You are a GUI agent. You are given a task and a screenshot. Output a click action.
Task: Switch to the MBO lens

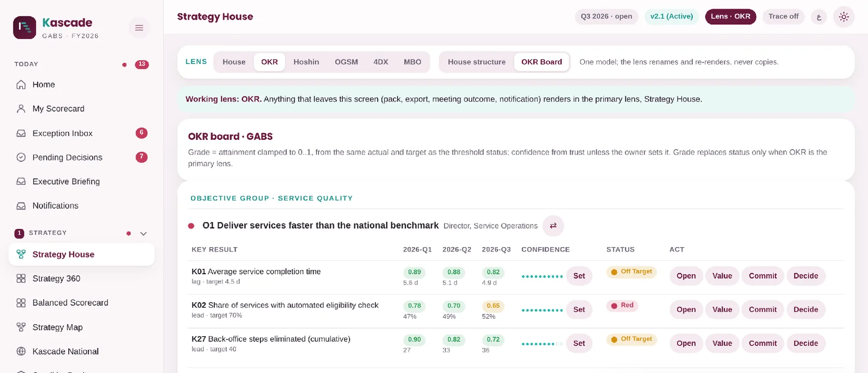click(412, 62)
